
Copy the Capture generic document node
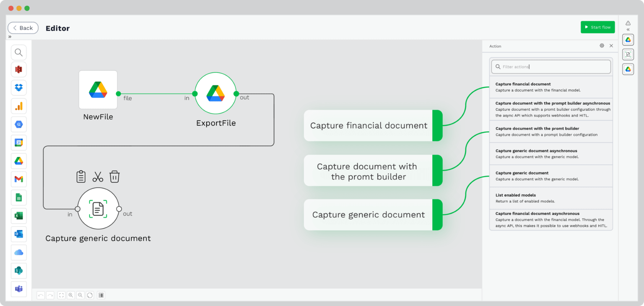pyautogui.click(x=81, y=176)
